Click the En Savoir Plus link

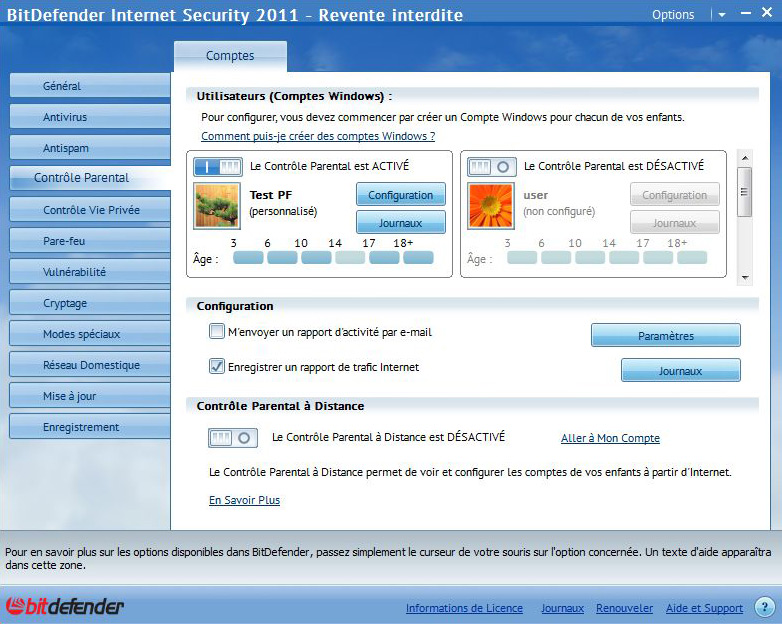click(x=244, y=500)
